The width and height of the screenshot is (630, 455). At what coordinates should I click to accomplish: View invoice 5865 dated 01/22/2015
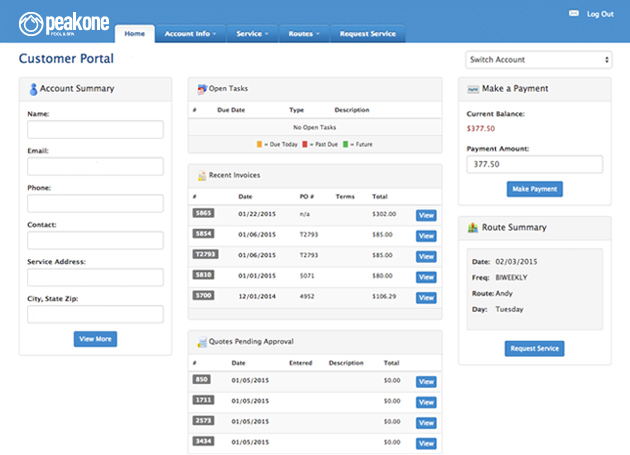pos(426,215)
